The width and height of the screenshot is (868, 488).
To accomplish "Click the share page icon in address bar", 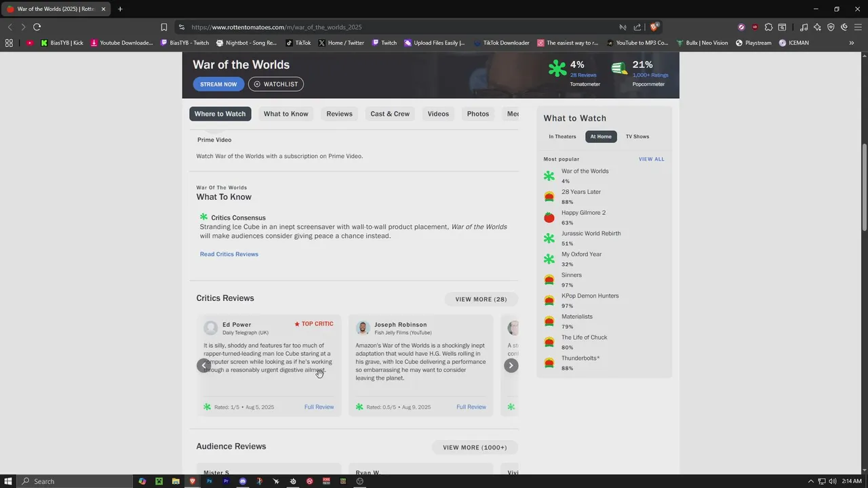I will pos(637,27).
